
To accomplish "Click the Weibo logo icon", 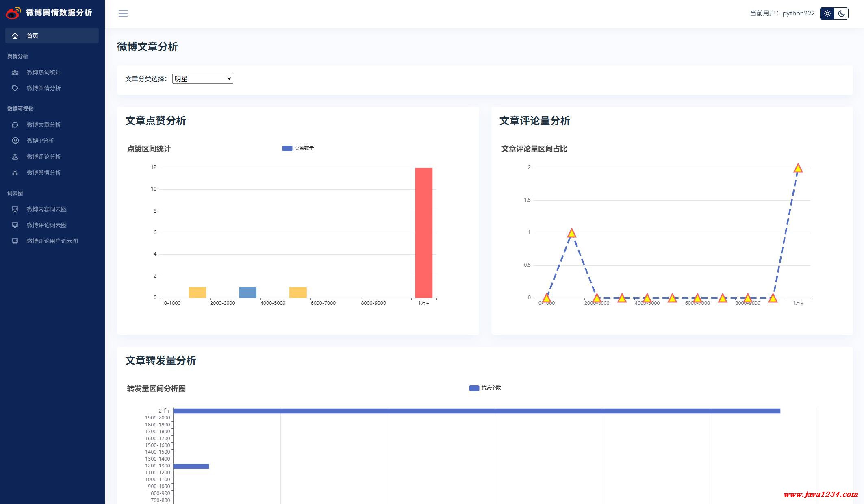I will (13, 13).
